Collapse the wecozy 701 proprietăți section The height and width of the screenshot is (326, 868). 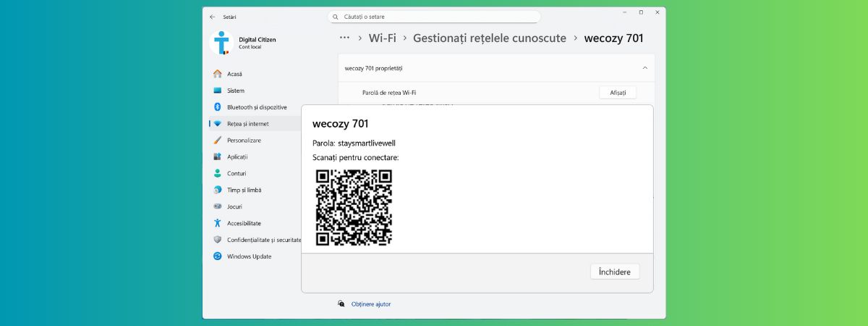(x=644, y=68)
